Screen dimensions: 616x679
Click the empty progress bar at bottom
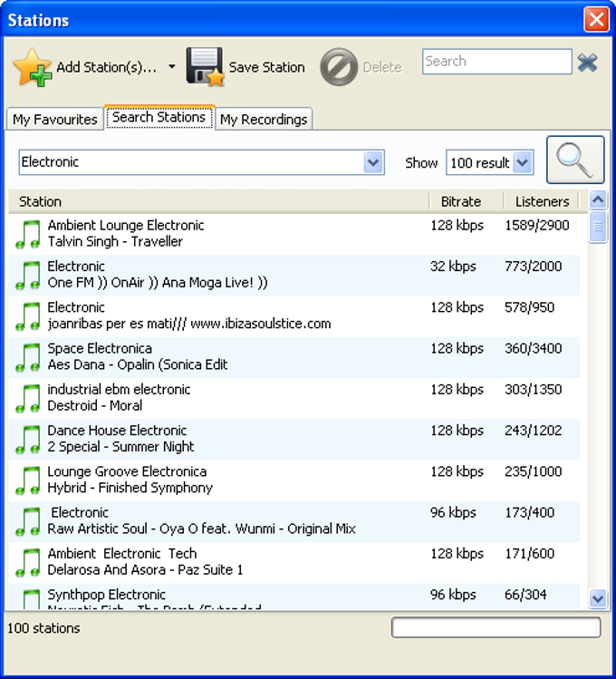tap(496, 627)
